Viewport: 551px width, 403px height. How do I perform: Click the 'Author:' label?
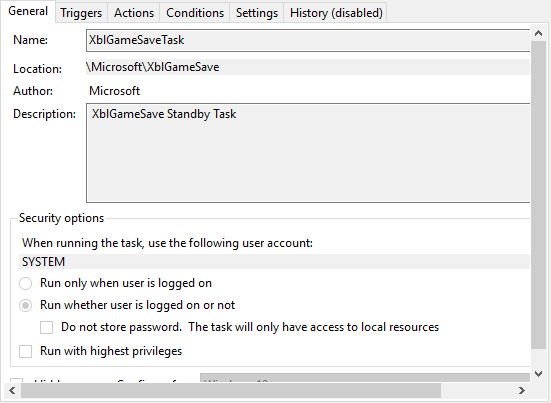(x=33, y=91)
